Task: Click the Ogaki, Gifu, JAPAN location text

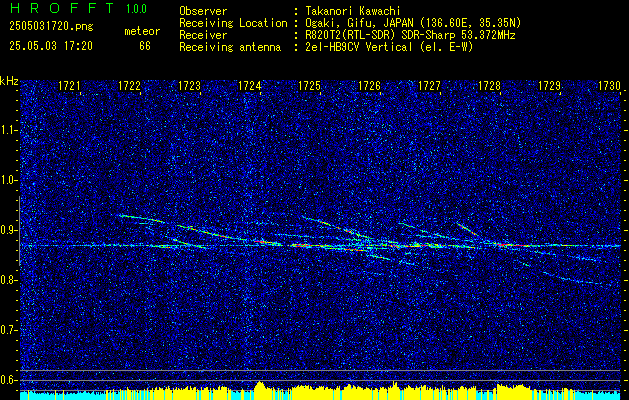Action: click(413, 23)
